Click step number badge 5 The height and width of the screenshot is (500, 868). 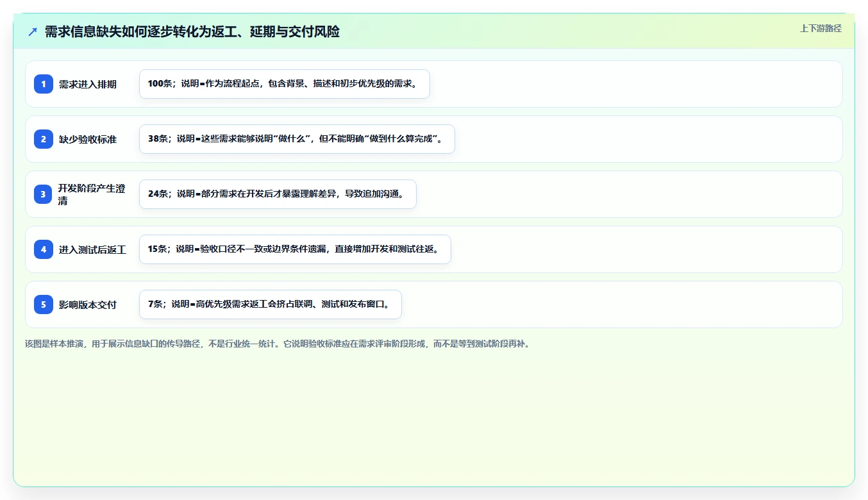click(44, 304)
